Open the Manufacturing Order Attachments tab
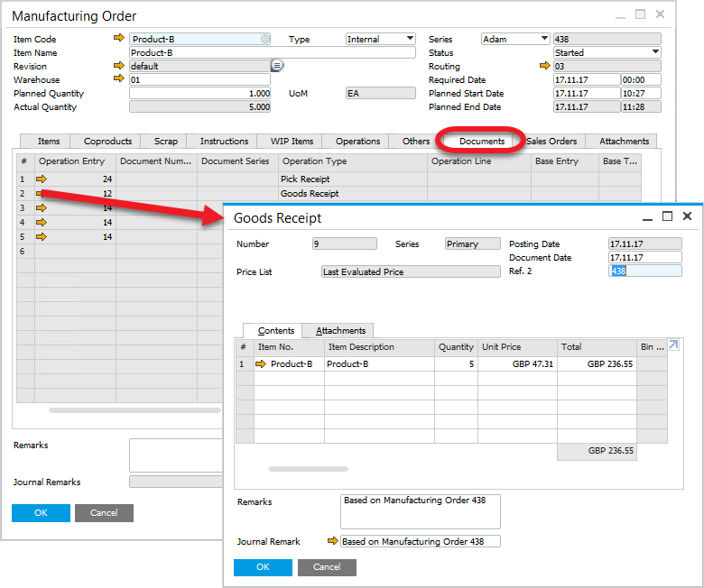The height and width of the screenshot is (588, 704). coord(624,141)
